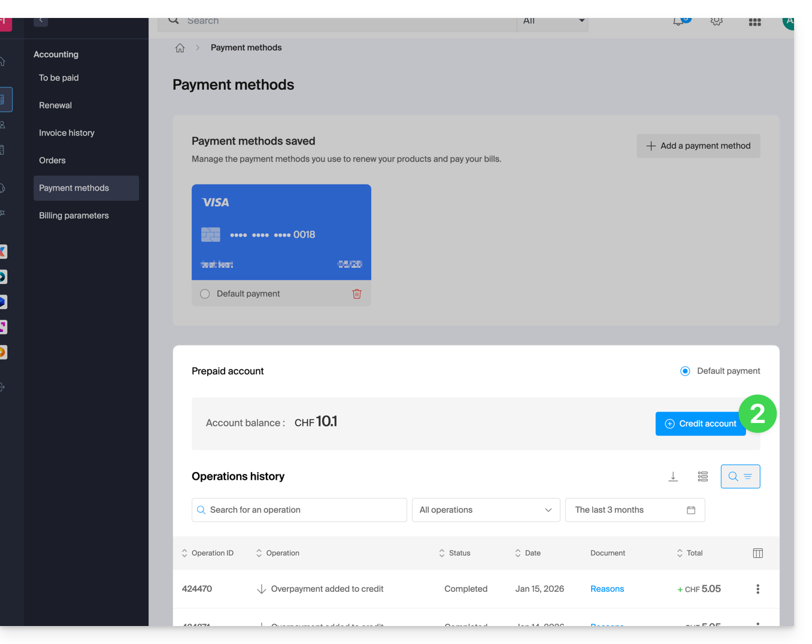Open the Reasons document link

point(607,589)
